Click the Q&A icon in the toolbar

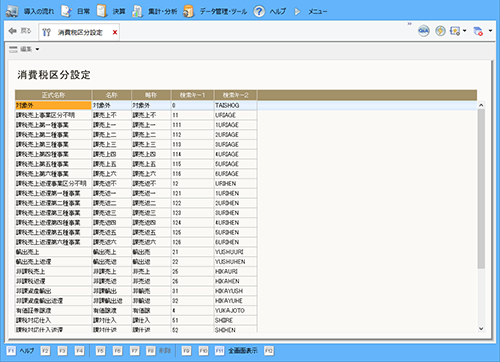(423, 31)
